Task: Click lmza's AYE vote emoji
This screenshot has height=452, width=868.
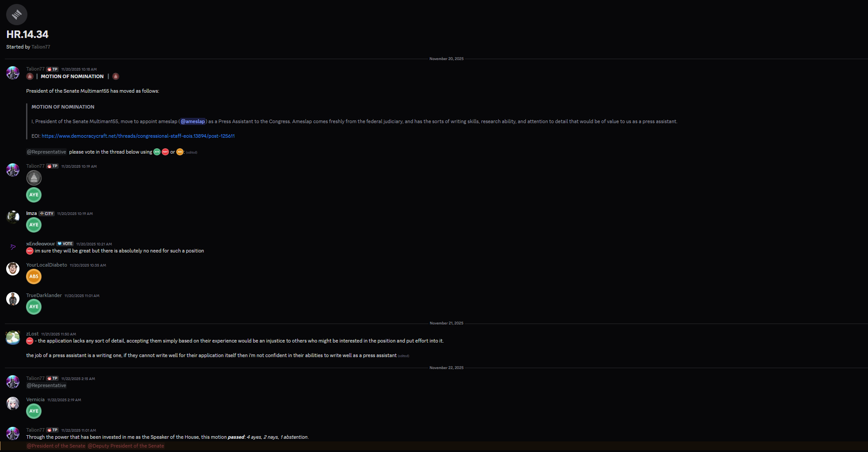Action: 34,225
